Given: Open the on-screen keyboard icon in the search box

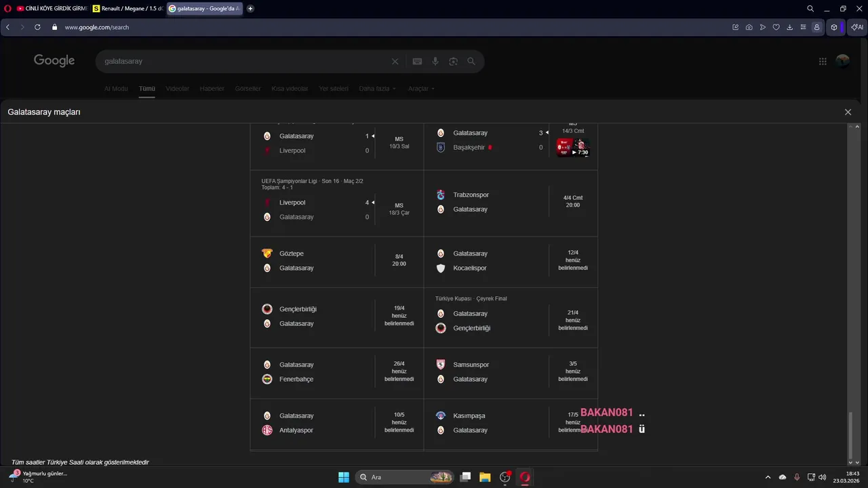Looking at the screenshot, I should point(417,61).
